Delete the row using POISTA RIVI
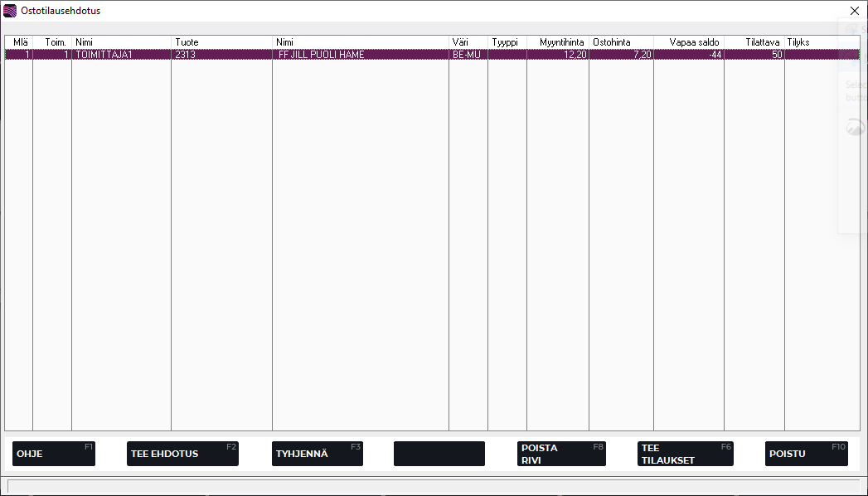Viewport: 868px width, 496px height. click(560, 454)
